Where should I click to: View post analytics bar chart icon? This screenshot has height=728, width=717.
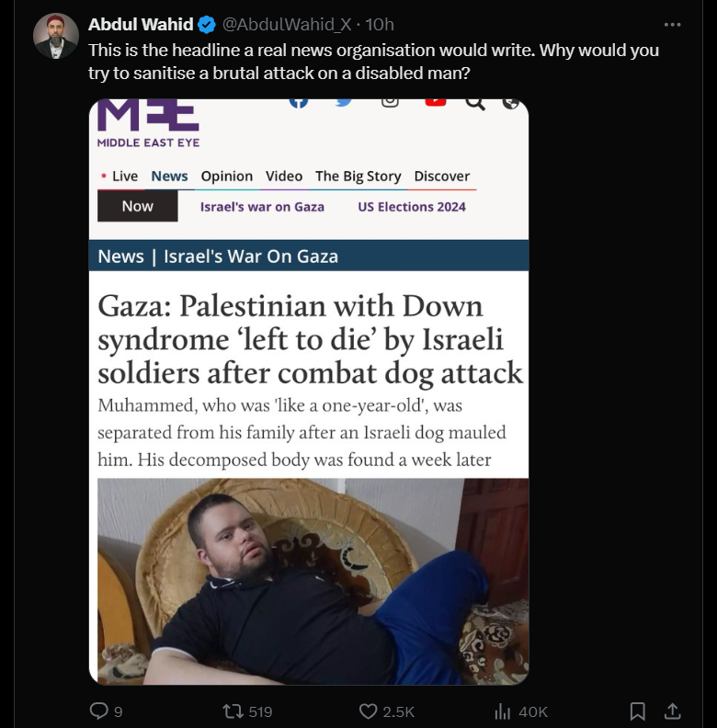click(x=503, y=711)
